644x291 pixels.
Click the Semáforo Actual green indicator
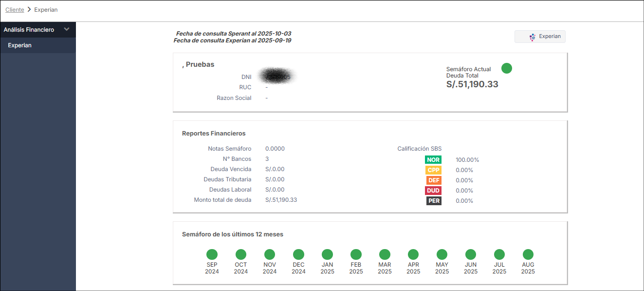(x=506, y=69)
